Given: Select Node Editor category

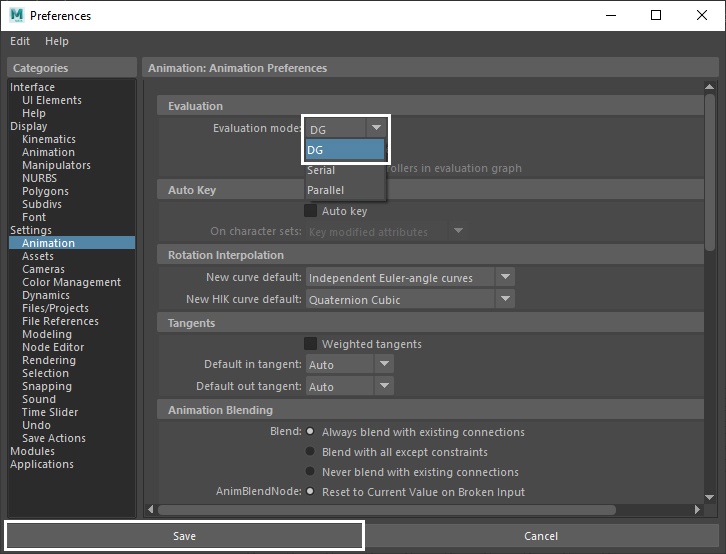Looking at the screenshot, I should click(53, 347).
